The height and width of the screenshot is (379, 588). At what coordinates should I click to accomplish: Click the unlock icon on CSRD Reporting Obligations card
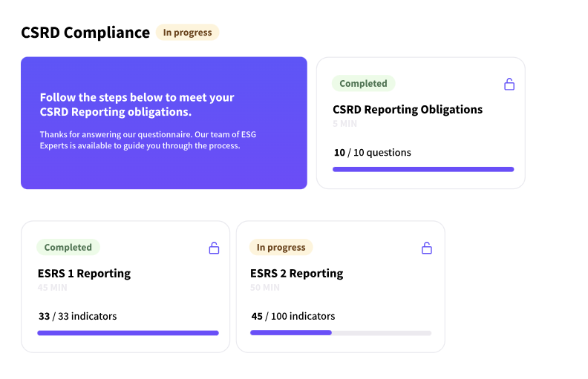coord(509,85)
